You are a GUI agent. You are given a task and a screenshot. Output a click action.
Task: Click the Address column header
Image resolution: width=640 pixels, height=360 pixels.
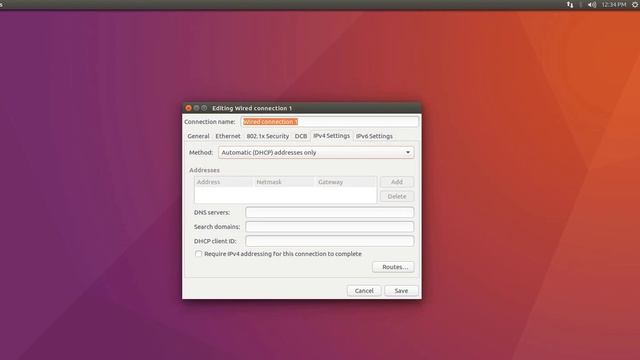(223, 182)
